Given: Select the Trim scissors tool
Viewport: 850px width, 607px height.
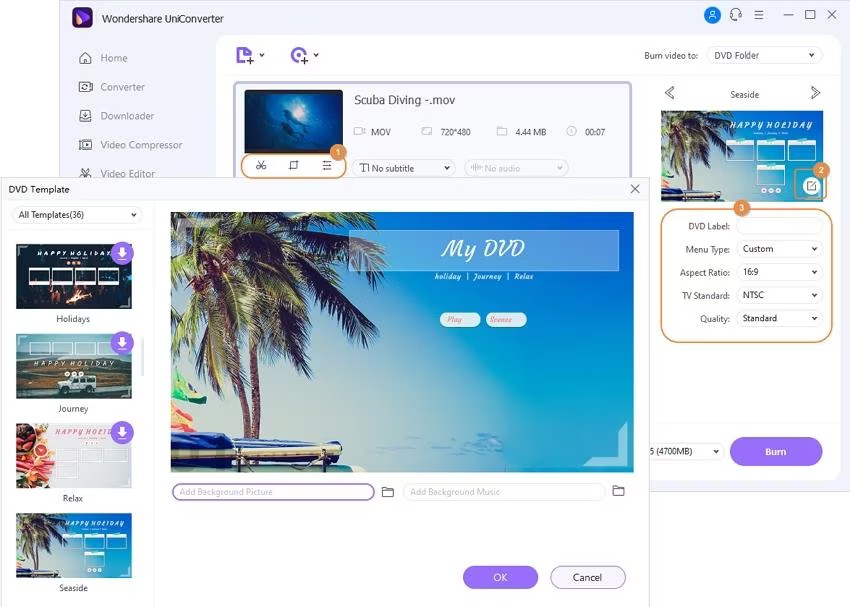Looking at the screenshot, I should tap(260, 166).
